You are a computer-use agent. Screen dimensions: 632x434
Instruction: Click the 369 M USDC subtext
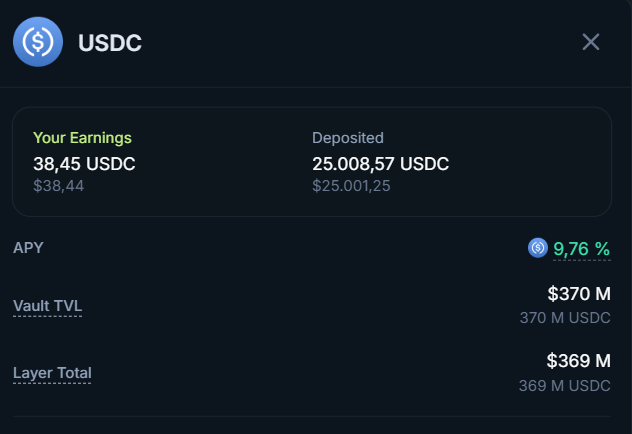(x=565, y=385)
